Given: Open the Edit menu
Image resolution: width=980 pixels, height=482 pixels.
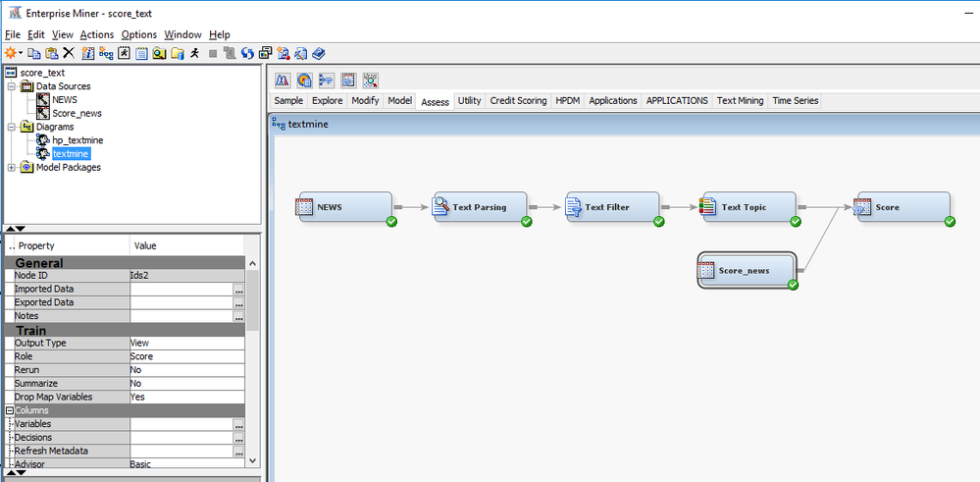Looking at the screenshot, I should [35, 34].
